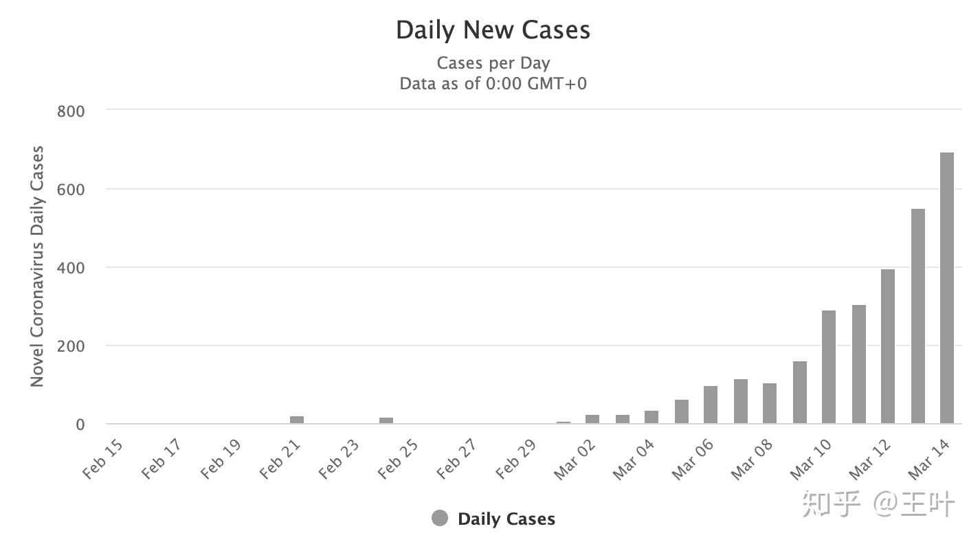Click the Mar 13 bar
This screenshot has height=544, width=980.
(917, 316)
